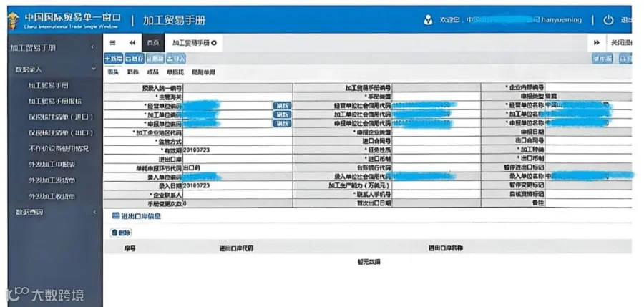Click the 进出口岸名称 column header
This screenshot has height=307, width=644.
pyautogui.click(x=446, y=248)
